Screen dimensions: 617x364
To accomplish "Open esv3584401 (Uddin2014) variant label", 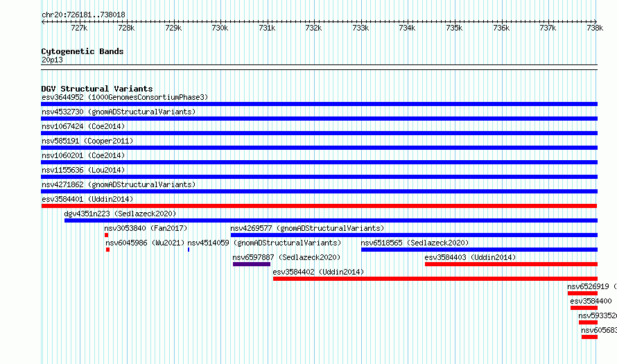I will coord(87,199).
